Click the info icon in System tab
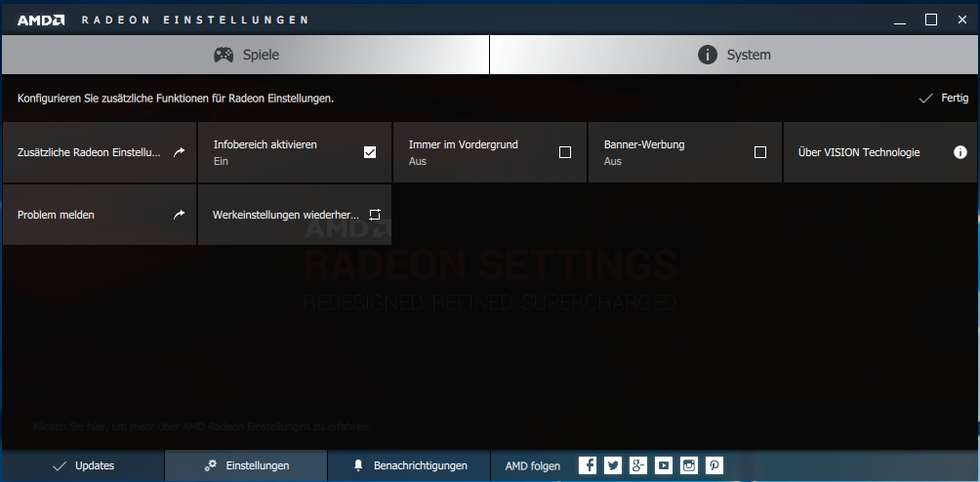 click(x=707, y=55)
